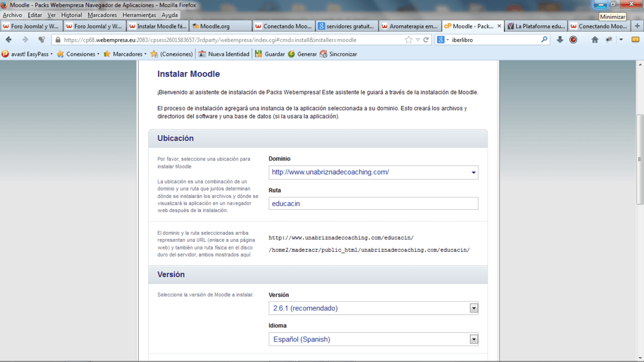The image size is (644, 362).
Task: Click Sincronizar in bookmarks toolbar
Action: click(x=338, y=54)
